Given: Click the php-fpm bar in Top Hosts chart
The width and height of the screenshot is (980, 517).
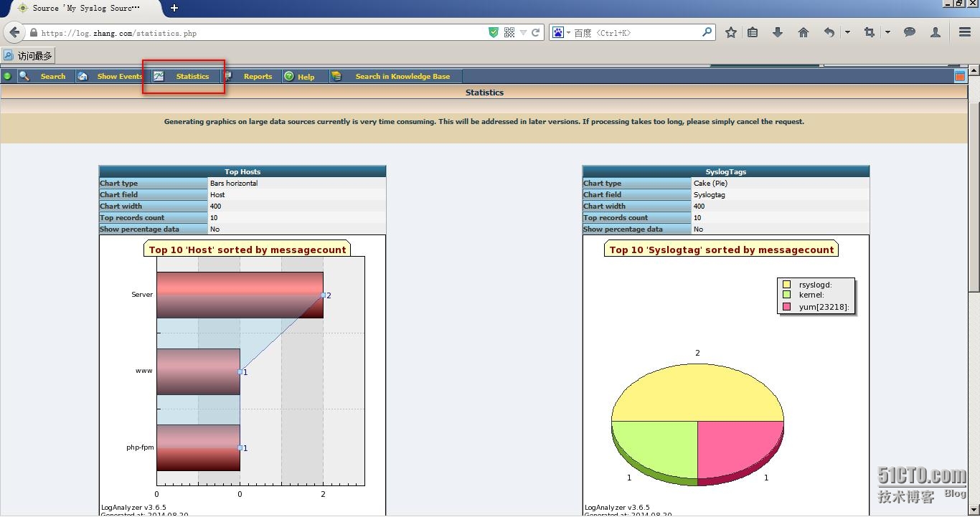Looking at the screenshot, I should click(198, 447).
